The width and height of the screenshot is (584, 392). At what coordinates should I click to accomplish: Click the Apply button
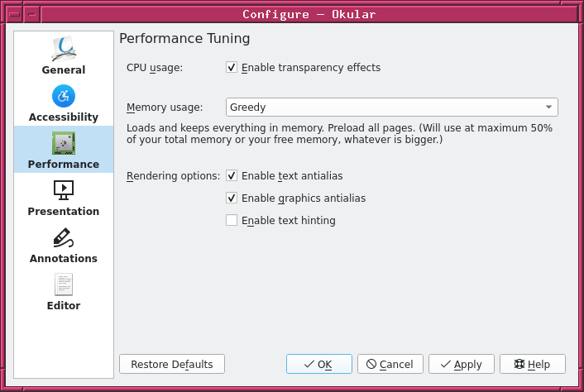pyautogui.click(x=461, y=364)
